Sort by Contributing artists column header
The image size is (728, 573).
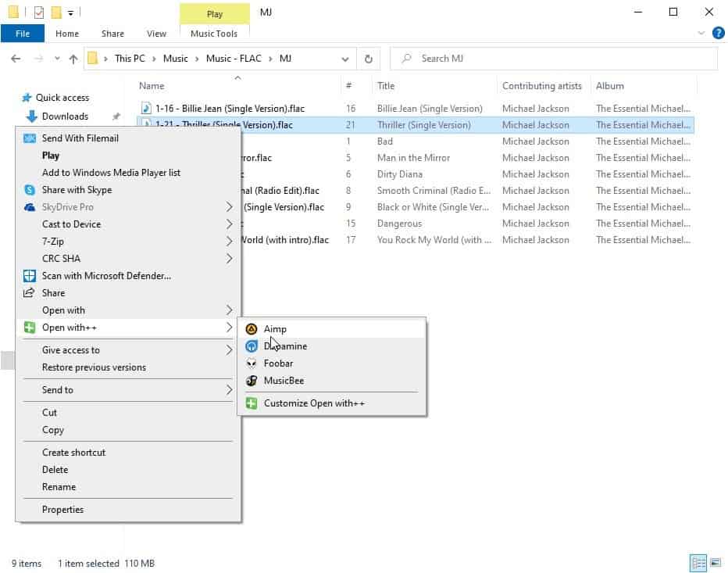pos(543,85)
